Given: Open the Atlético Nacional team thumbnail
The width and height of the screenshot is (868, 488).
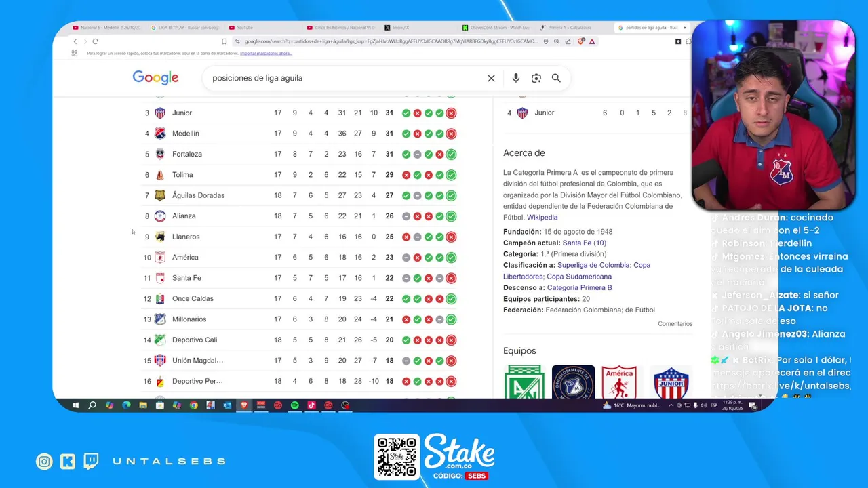Looking at the screenshot, I should 524,382.
